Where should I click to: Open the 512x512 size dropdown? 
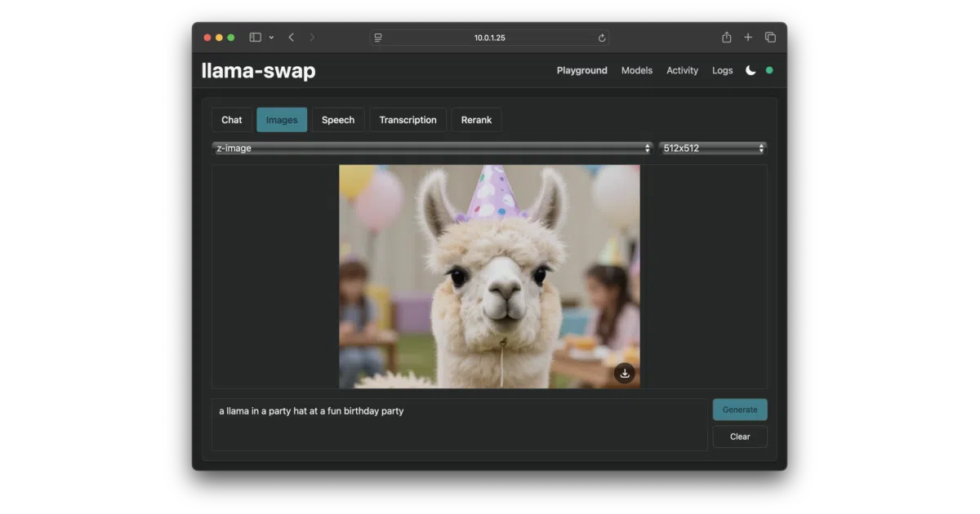coord(713,148)
